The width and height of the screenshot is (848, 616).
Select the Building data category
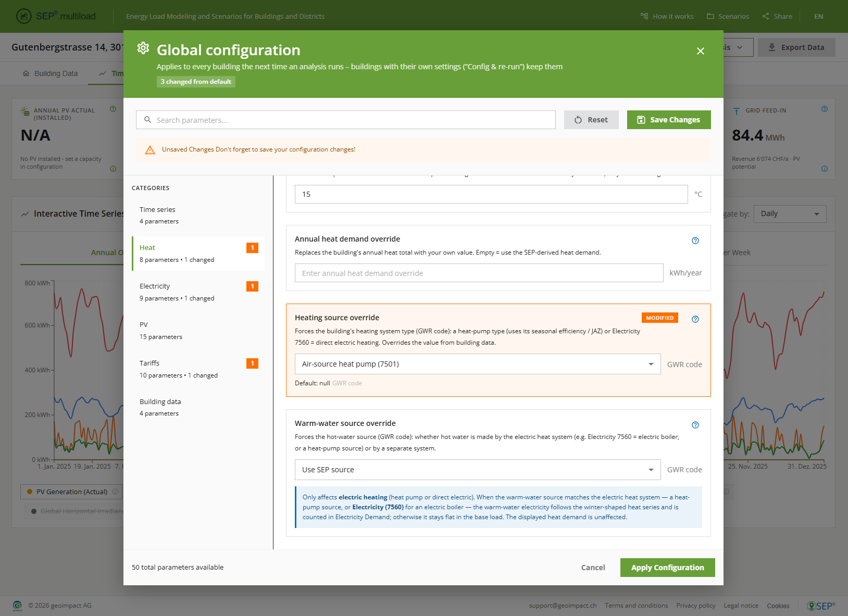click(x=198, y=407)
